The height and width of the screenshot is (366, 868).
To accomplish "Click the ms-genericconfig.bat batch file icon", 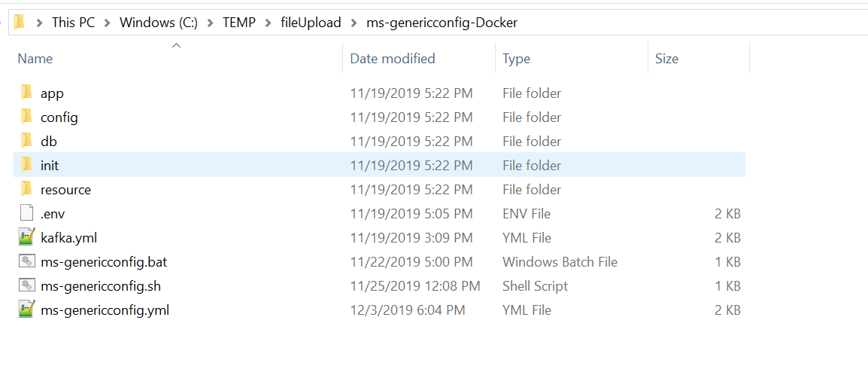I will click(27, 262).
